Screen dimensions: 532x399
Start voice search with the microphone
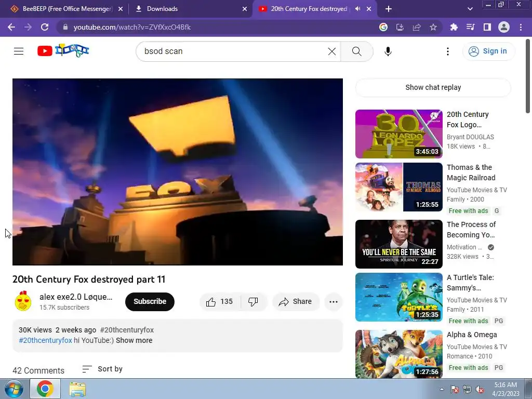point(388,51)
